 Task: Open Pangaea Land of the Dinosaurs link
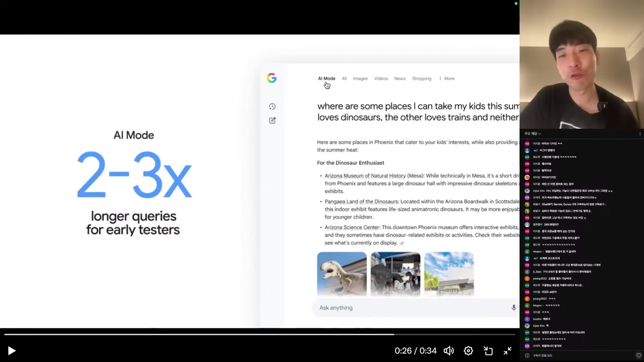361,202
